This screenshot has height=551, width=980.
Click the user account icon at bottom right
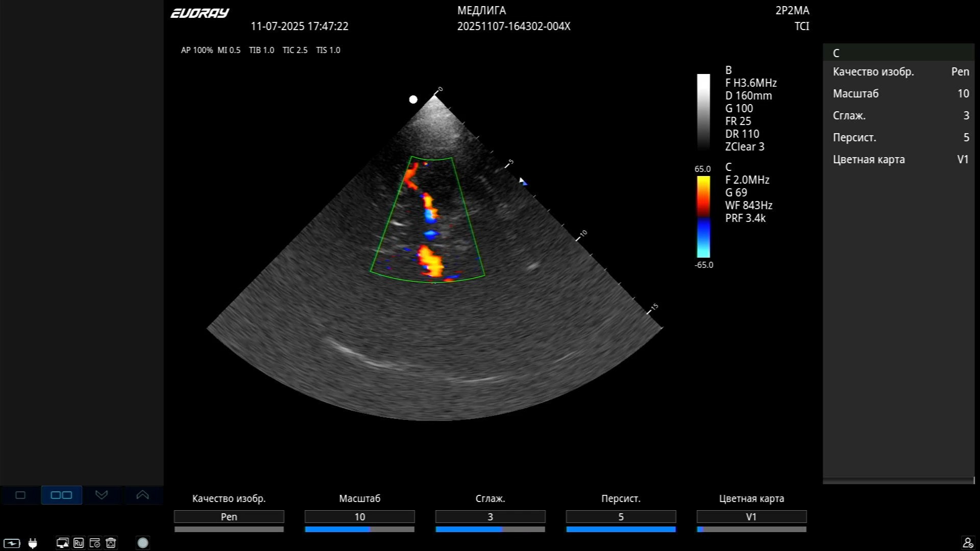(967, 543)
